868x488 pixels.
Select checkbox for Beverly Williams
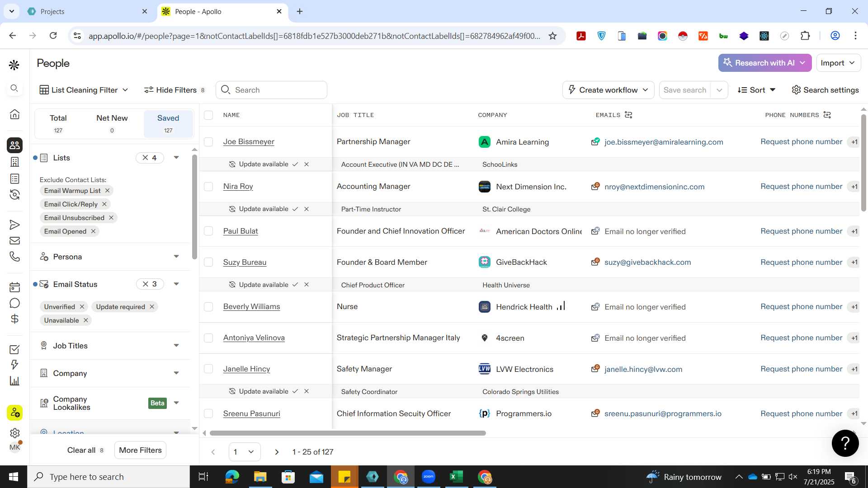208,307
